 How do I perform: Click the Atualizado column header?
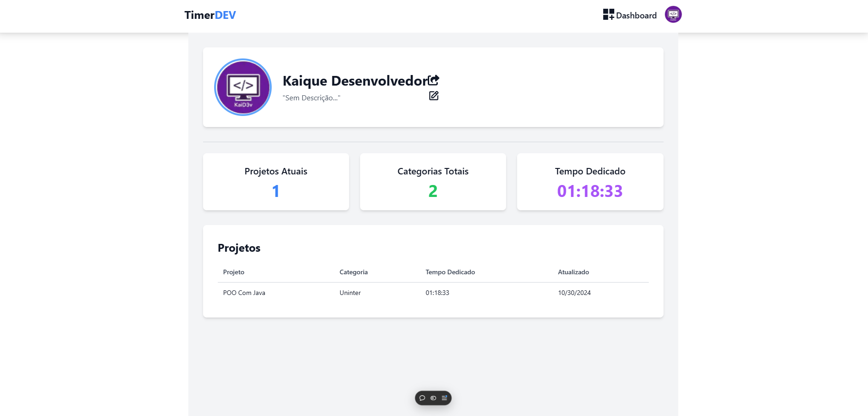[x=573, y=272]
